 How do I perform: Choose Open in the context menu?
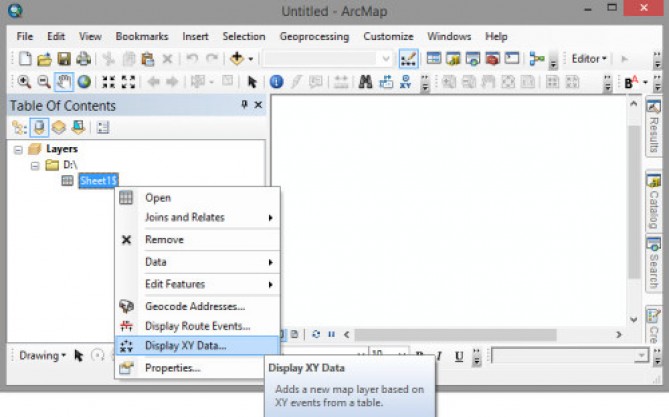198,198
